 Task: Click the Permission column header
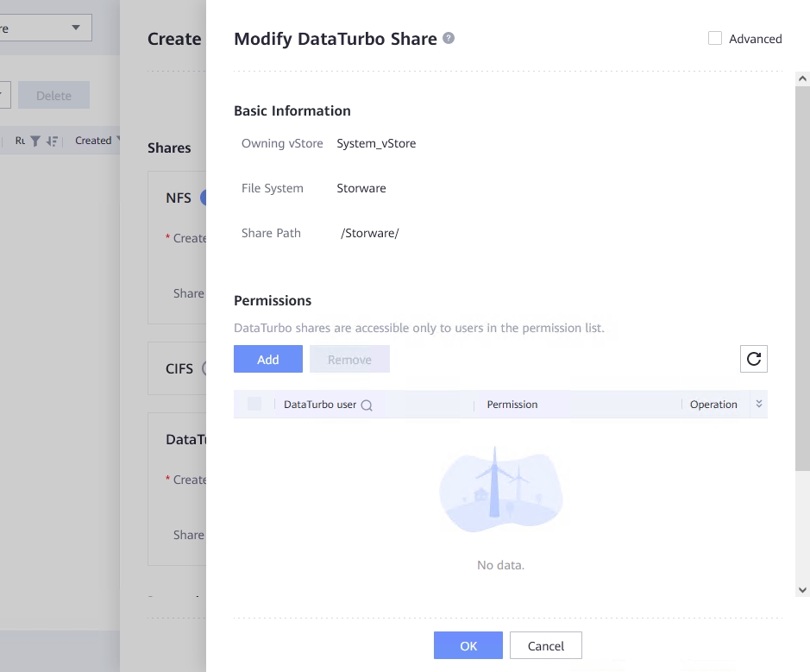click(512, 404)
